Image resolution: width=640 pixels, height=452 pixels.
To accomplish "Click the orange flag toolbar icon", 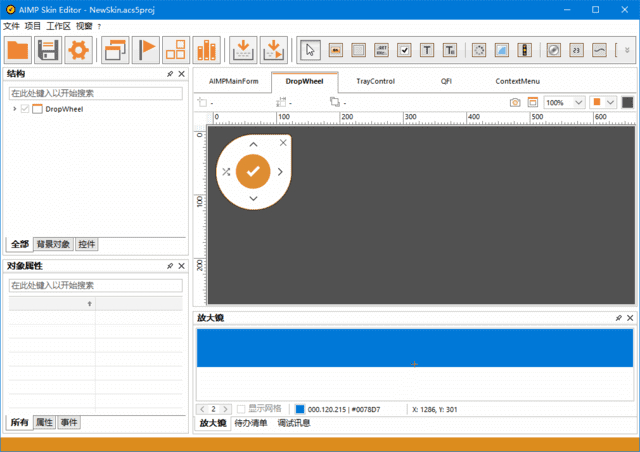I will [146, 49].
